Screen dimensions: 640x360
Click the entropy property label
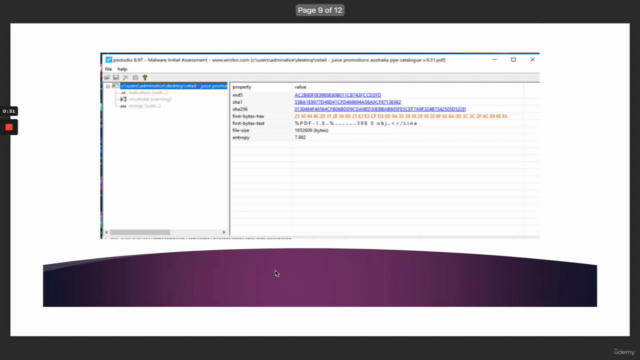point(241,137)
